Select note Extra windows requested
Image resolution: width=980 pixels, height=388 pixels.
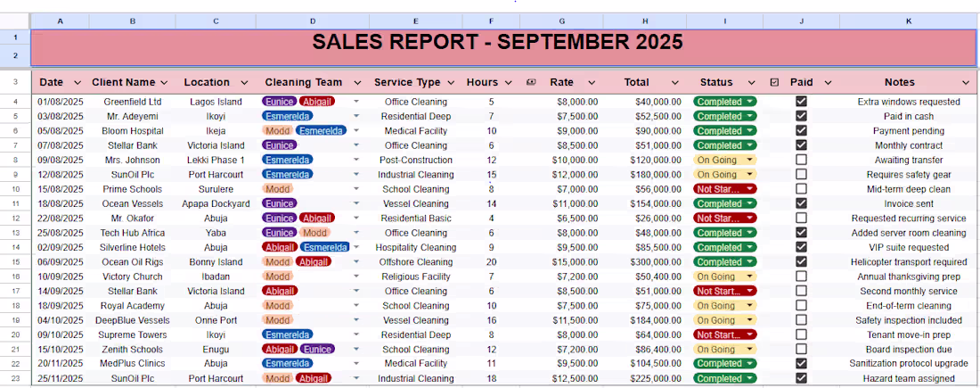tap(909, 102)
